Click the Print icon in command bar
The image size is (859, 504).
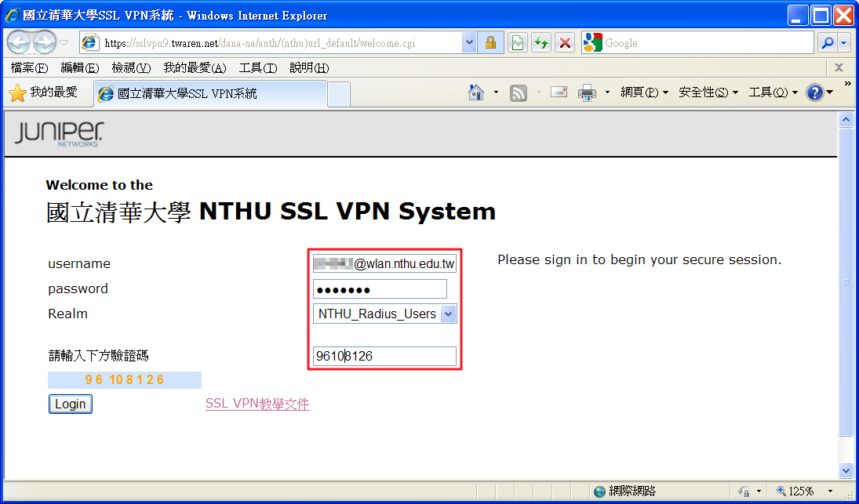587,93
